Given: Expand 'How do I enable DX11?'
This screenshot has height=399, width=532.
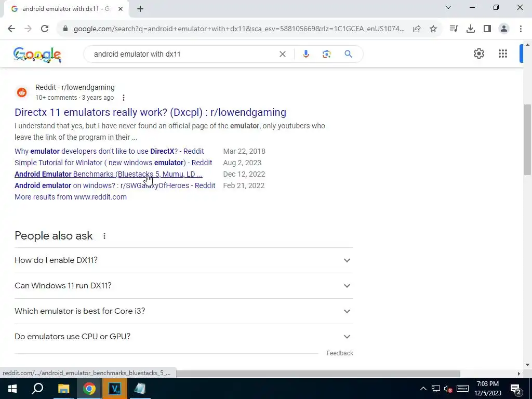Looking at the screenshot, I should click(184, 260).
